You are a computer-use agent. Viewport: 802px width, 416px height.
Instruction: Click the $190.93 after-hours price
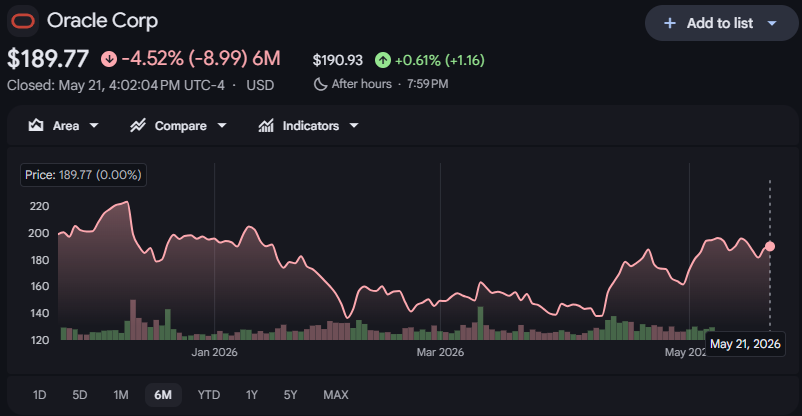[338, 60]
